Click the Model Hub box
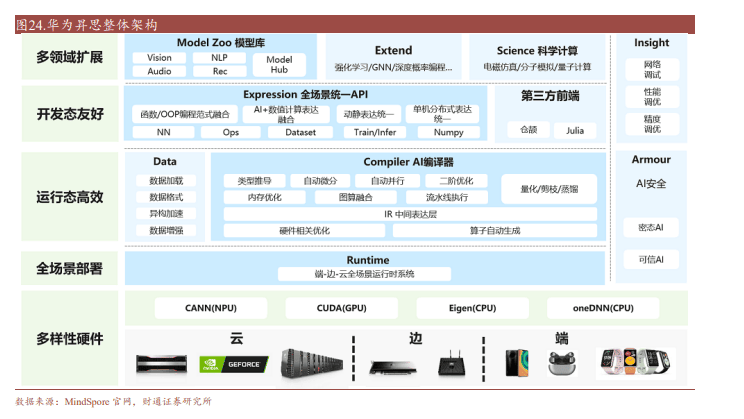Image resolution: width=744 pixels, height=419 pixels. 279,65
